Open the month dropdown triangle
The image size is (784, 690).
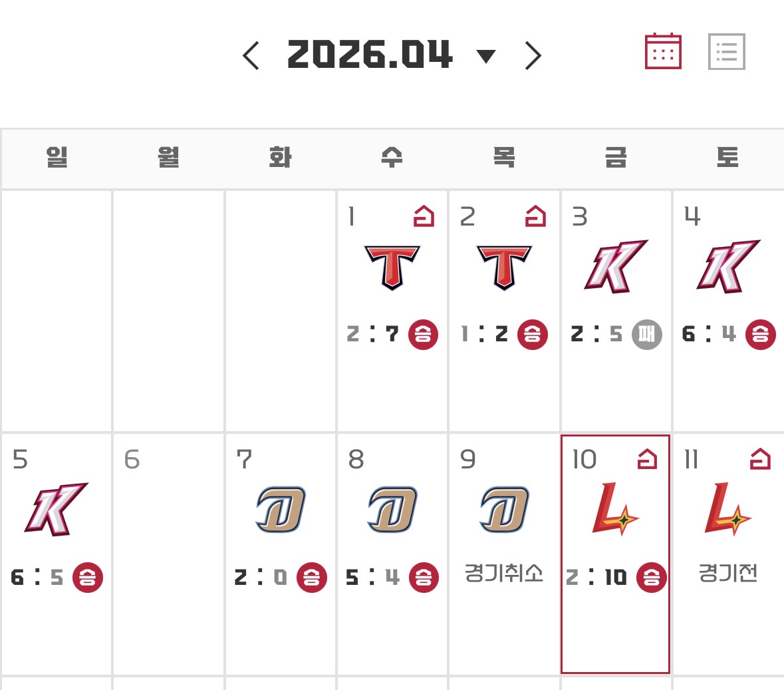click(x=486, y=56)
